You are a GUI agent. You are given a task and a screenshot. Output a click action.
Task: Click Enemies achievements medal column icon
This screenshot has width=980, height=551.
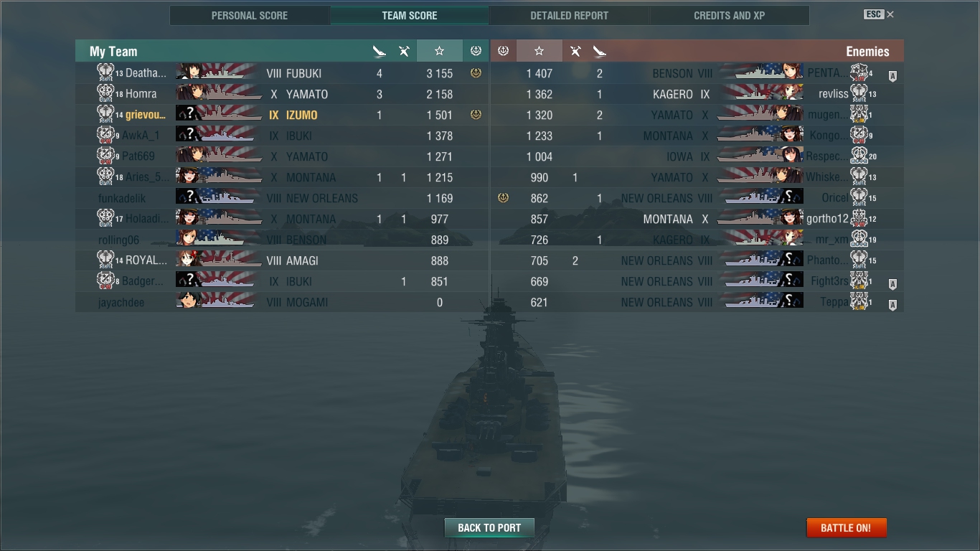[x=503, y=51]
